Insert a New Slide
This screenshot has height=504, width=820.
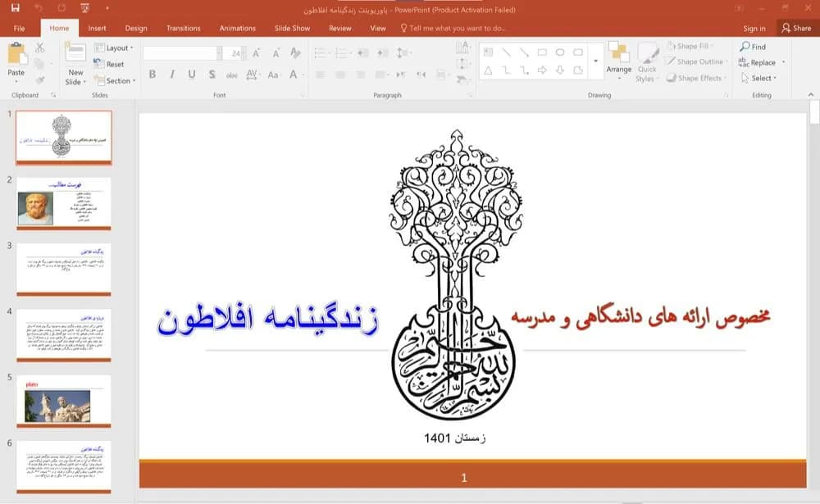click(75, 64)
